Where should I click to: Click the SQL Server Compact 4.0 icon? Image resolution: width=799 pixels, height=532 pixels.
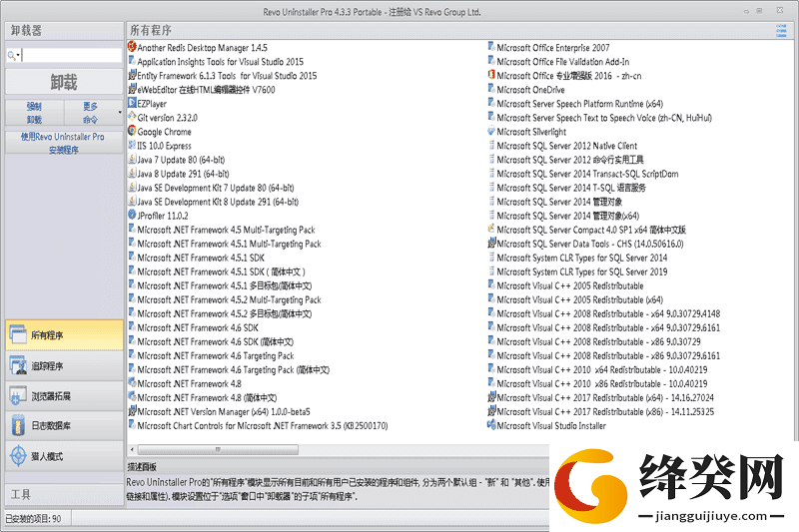click(x=491, y=230)
